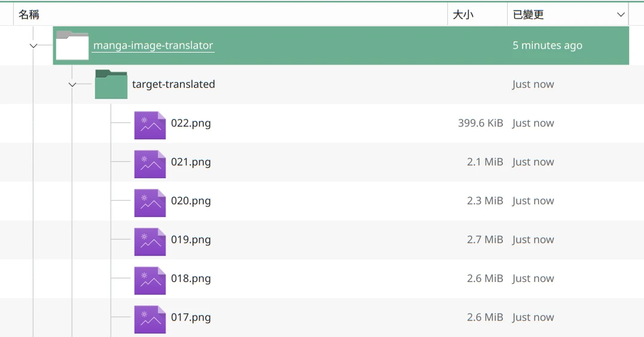
Task: Sort by the 已變更 column header
Action: click(x=529, y=15)
